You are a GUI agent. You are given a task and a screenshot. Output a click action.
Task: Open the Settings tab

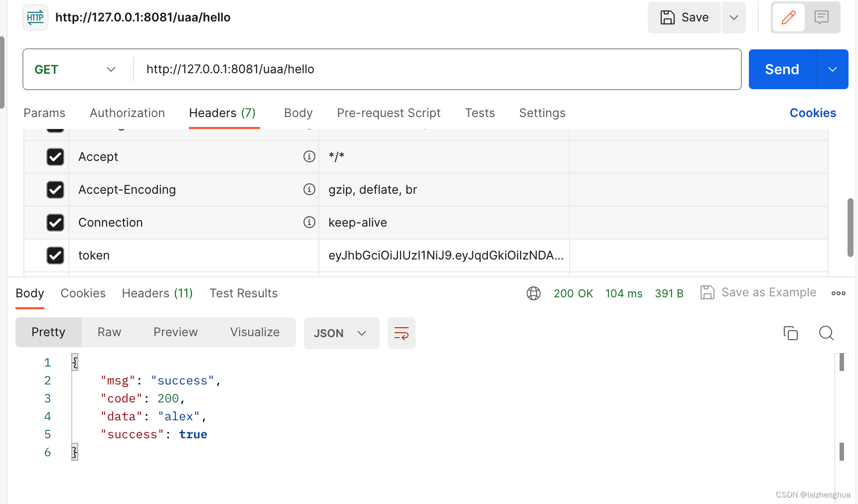[x=542, y=113]
